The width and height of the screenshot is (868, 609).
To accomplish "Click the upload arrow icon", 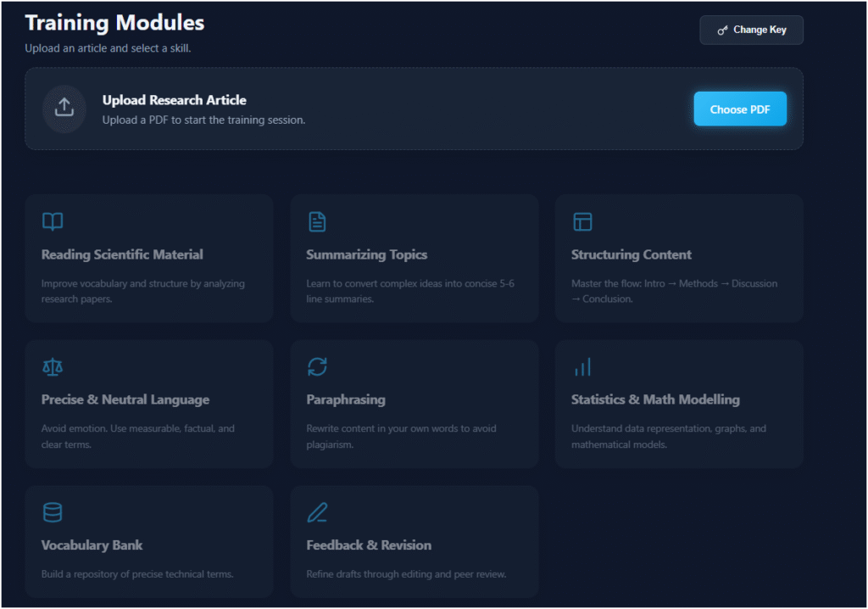I will (64, 109).
